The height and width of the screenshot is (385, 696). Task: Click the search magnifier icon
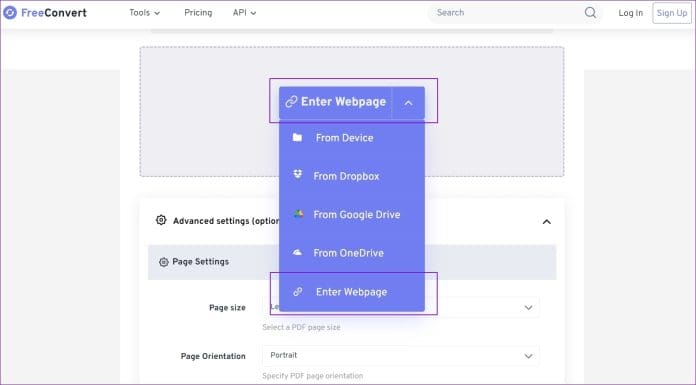[x=590, y=13]
